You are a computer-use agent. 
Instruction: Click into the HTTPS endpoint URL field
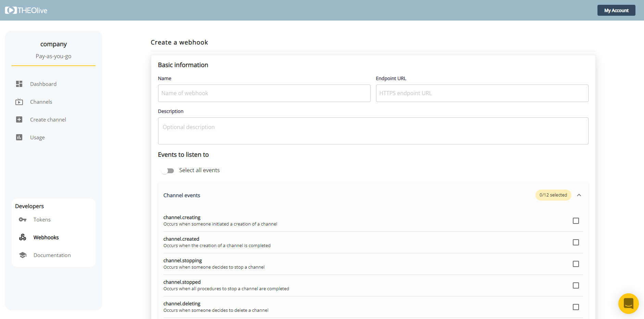(x=482, y=93)
